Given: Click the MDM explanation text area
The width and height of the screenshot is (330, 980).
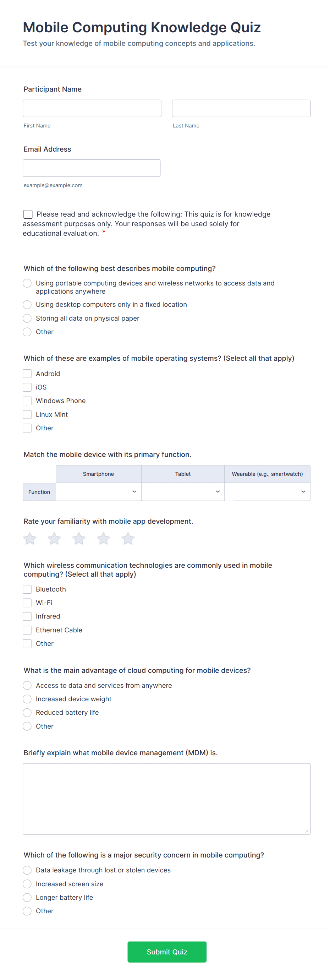Looking at the screenshot, I should coord(166,799).
